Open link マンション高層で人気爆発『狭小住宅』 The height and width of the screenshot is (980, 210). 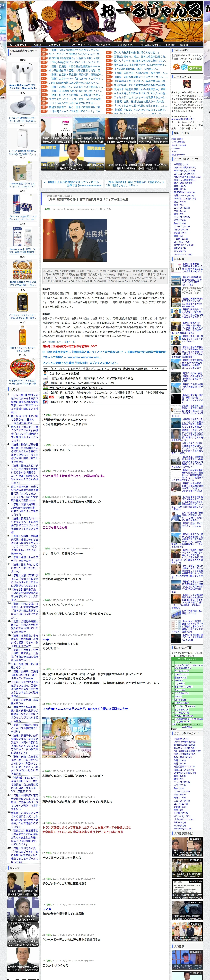[80, 363]
